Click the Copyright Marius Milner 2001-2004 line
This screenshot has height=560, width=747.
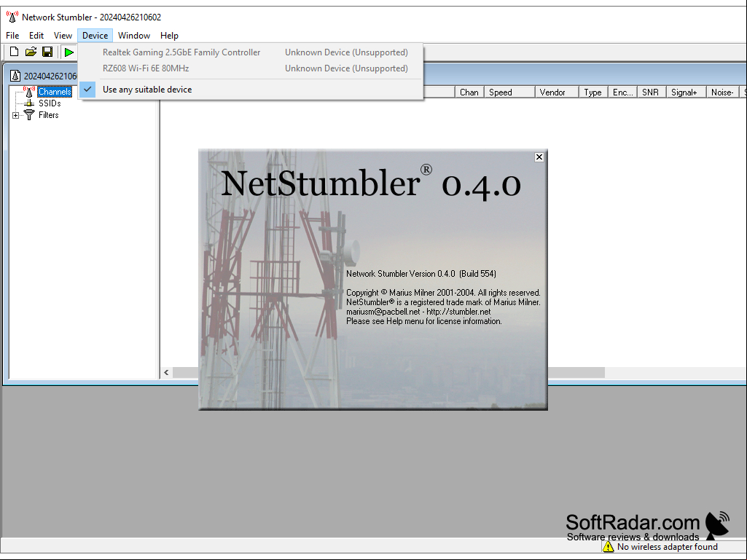pyautogui.click(x=443, y=293)
